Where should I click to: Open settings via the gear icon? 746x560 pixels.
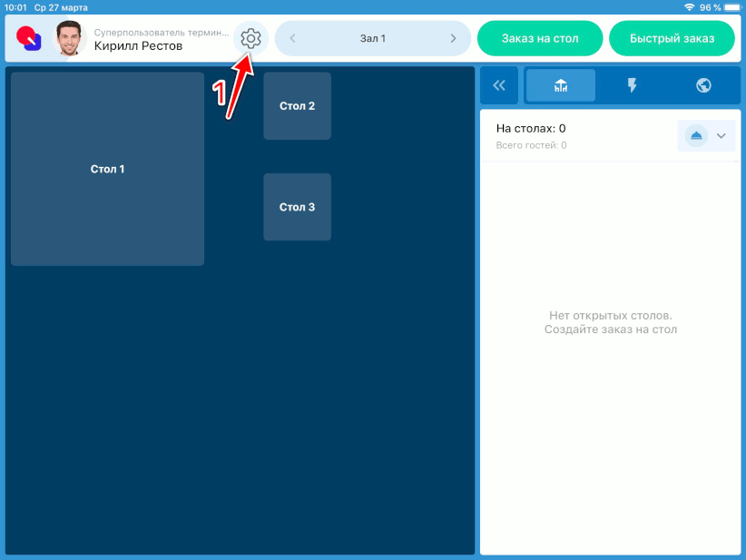[250, 38]
